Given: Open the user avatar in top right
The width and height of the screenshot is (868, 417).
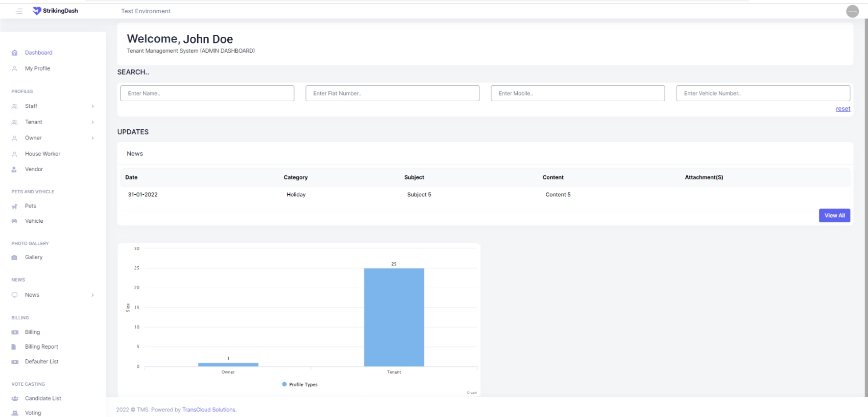Looking at the screenshot, I should (x=852, y=11).
